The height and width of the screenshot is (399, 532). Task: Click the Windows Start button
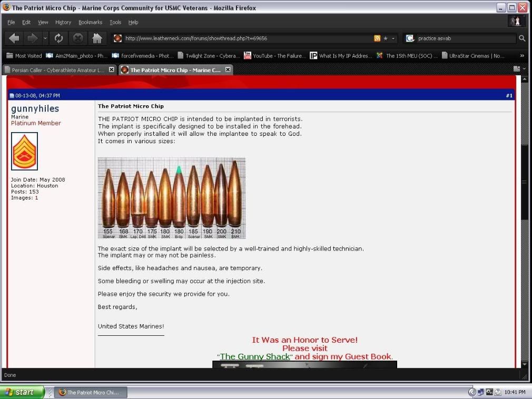(22, 392)
